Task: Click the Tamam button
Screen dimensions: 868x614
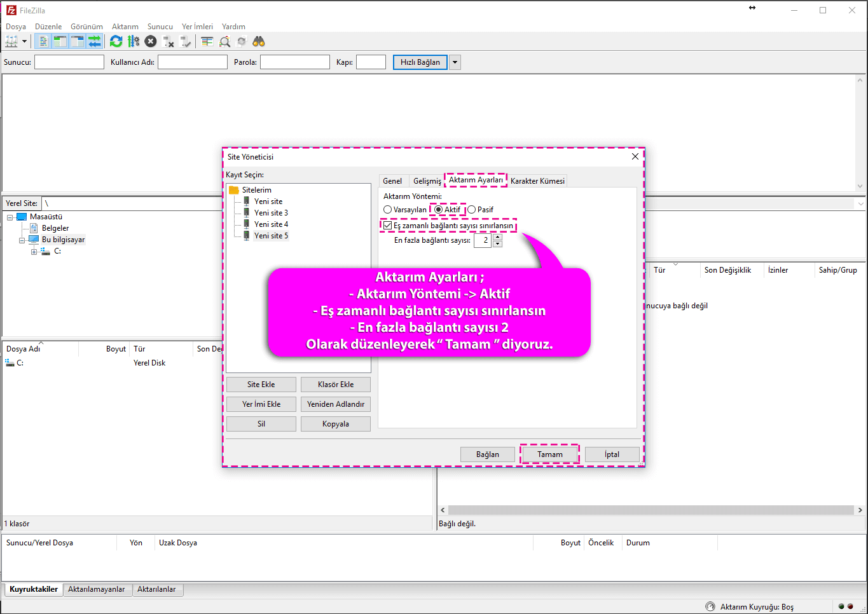Action: coord(549,454)
